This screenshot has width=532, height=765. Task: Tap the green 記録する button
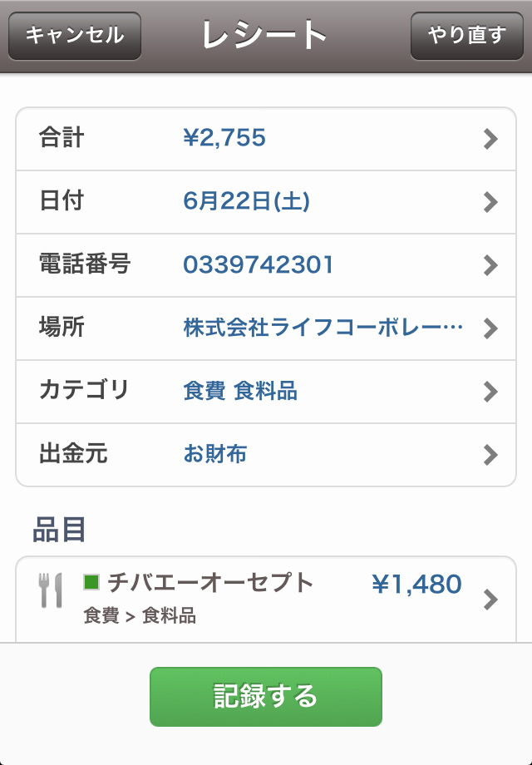265,696
